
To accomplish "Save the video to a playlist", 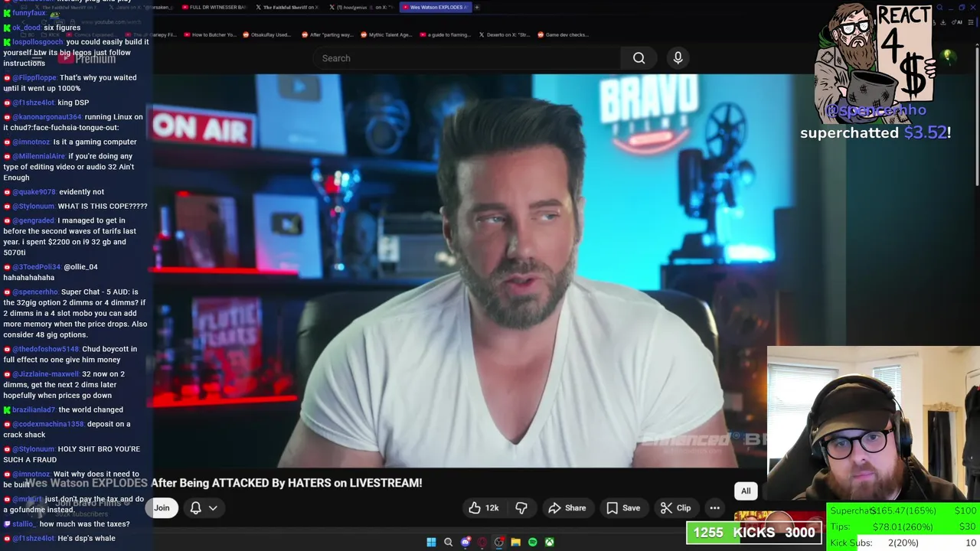I will pos(622,508).
